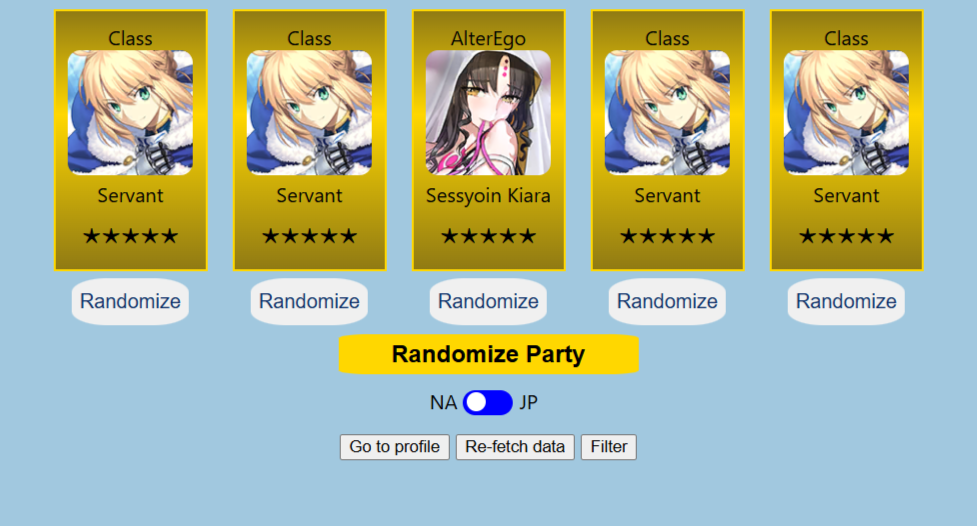Click the second servant card portrait
Image resolution: width=977 pixels, height=526 pixels.
tap(309, 113)
